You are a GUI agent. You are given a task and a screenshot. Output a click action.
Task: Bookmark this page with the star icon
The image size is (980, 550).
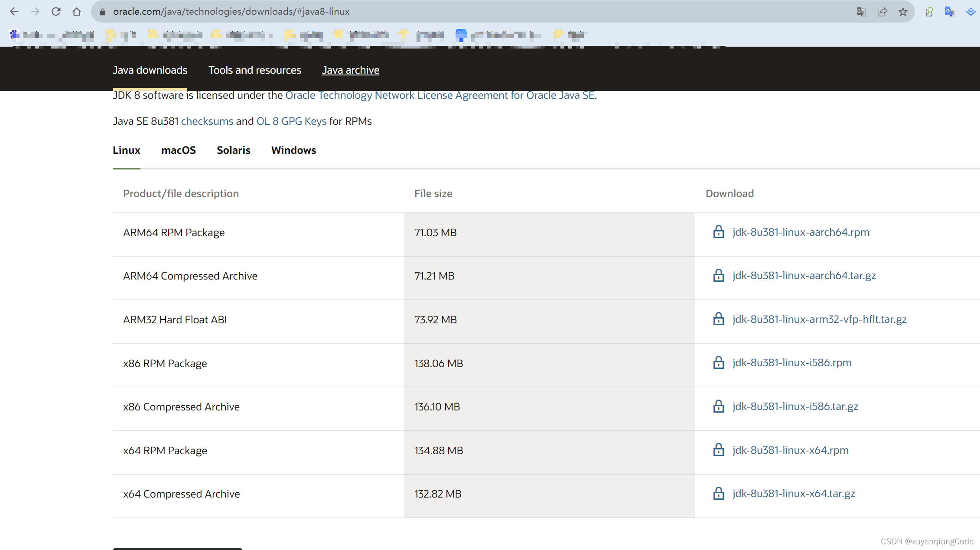click(903, 12)
